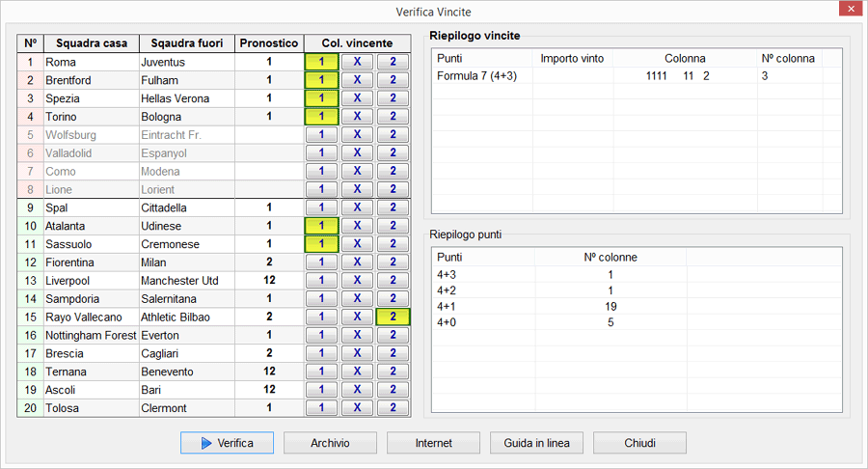868x469 pixels.
Task: Click the Internet button
Action: tap(433, 443)
